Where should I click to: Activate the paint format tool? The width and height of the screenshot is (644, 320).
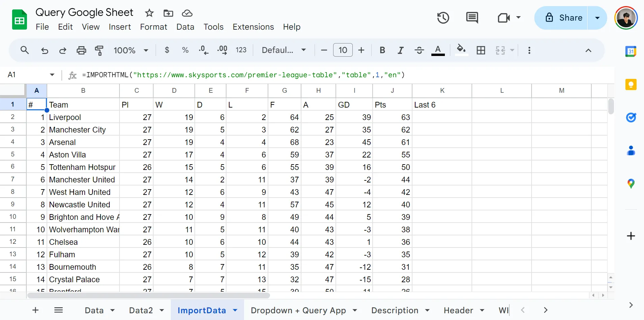click(99, 51)
